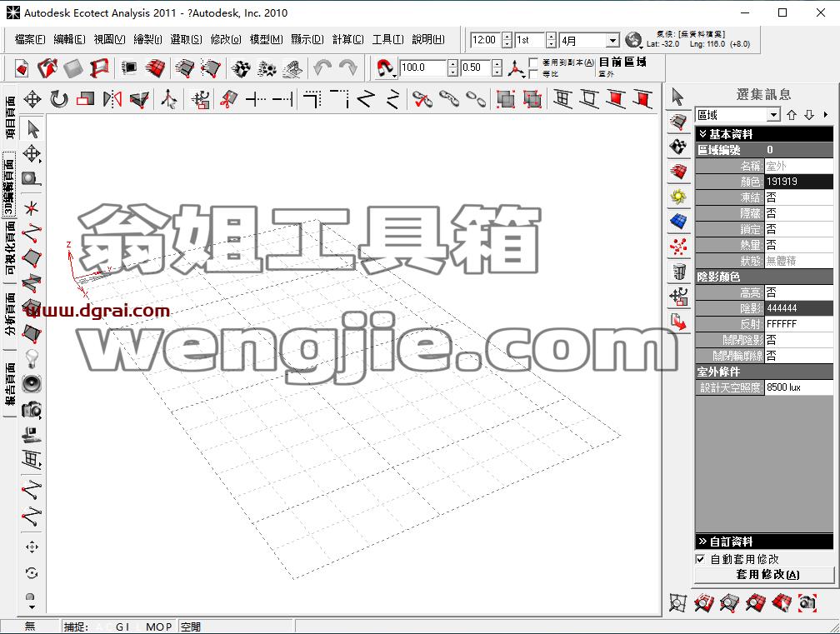Click the 反射 color value FFFFFF
This screenshot has width=840, height=634.
(798, 324)
